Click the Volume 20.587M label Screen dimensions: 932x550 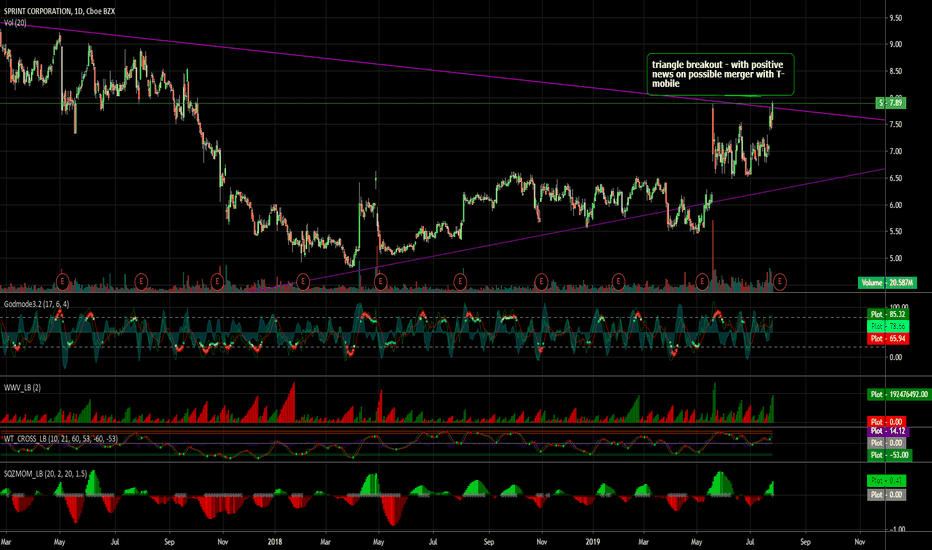coord(886,282)
